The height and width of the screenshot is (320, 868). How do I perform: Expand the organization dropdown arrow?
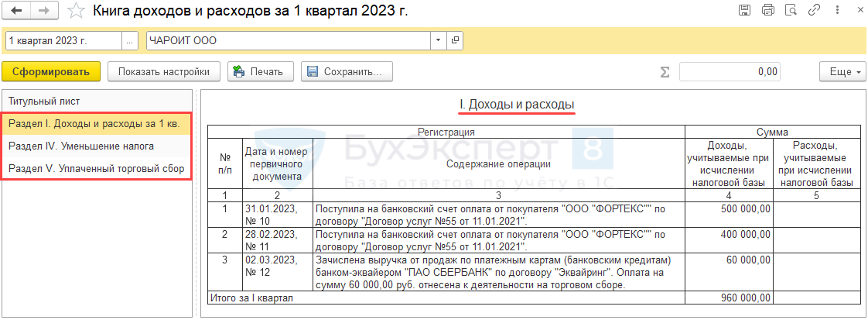(x=439, y=40)
